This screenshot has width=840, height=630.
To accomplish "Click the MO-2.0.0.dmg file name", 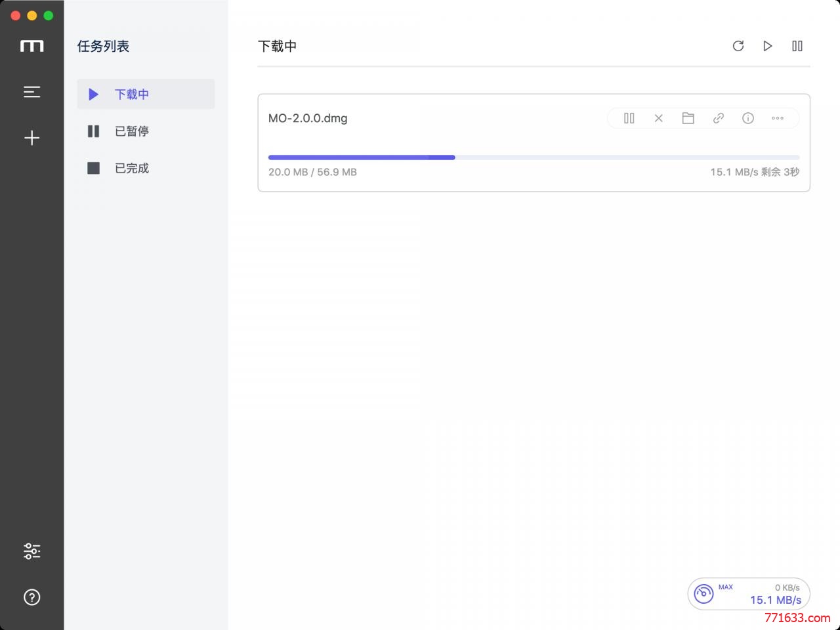I will click(308, 118).
